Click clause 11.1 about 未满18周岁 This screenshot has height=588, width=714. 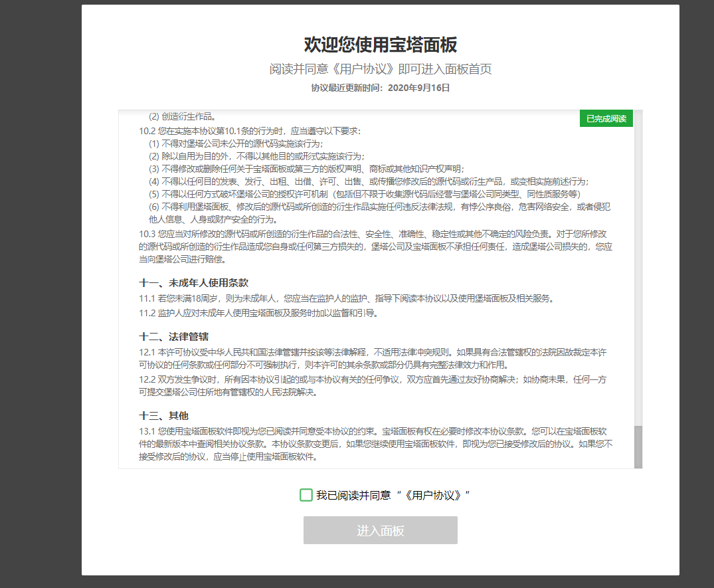pos(347,298)
